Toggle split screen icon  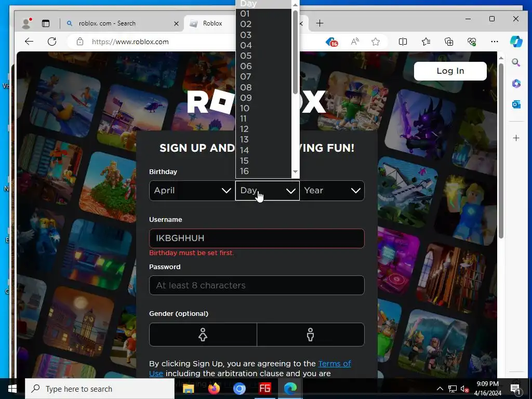pos(403,42)
